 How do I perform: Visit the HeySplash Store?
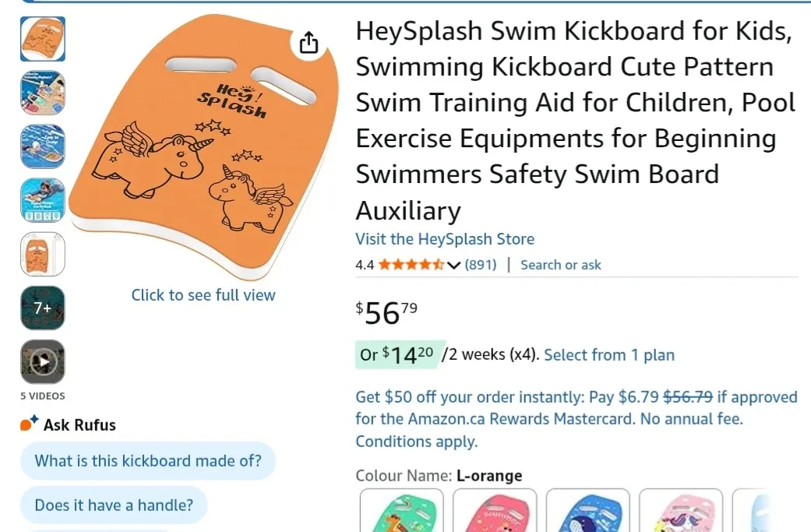pyautogui.click(x=445, y=239)
